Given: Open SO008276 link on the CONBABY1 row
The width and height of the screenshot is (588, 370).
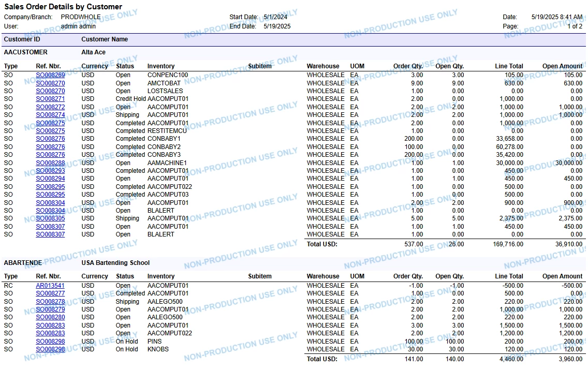Looking at the screenshot, I should [50, 139].
